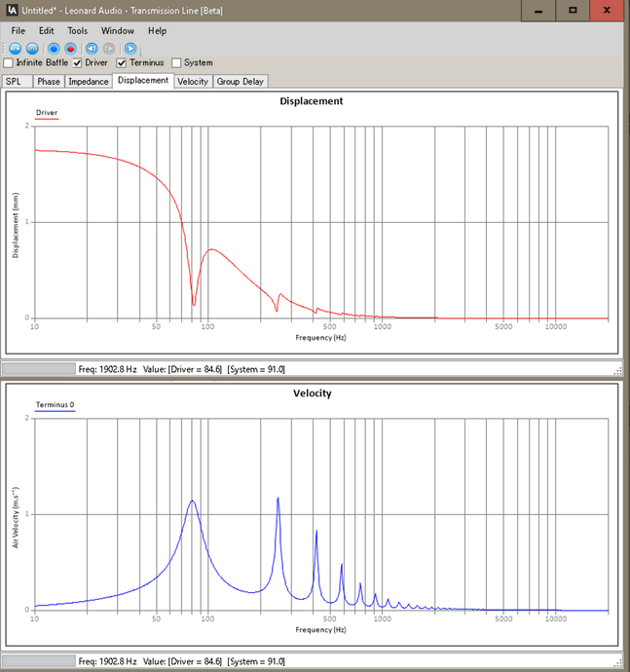The height and width of the screenshot is (672, 630).
Task: Click the red Driver legend in Displacement chart
Action: [47, 114]
